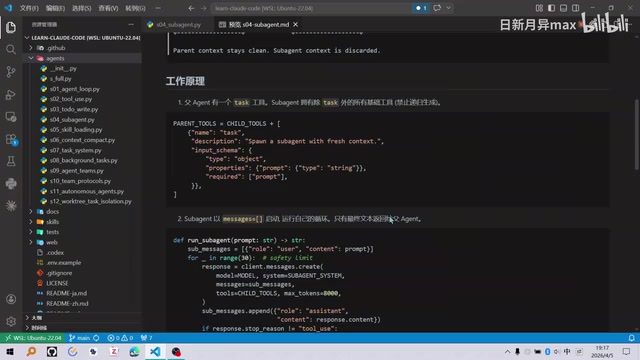Open the 转到(G) menu
The width and height of the screenshot is (640, 360).
point(135,8)
